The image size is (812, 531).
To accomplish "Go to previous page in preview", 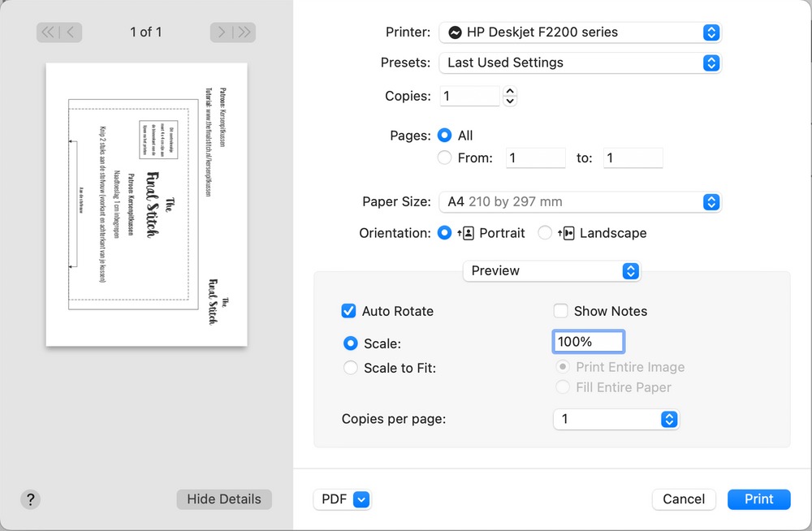I will click(71, 32).
